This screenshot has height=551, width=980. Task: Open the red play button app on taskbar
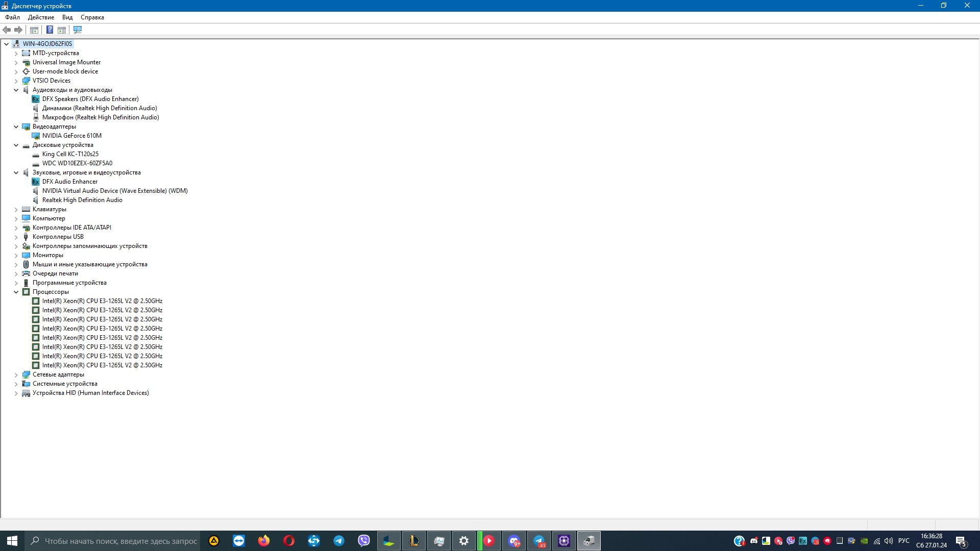click(489, 541)
